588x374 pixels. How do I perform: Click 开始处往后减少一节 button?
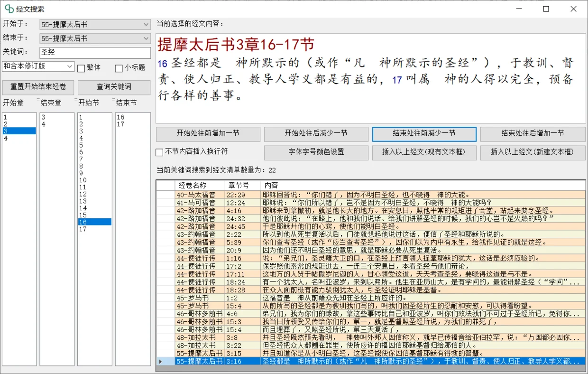click(x=316, y=134)
